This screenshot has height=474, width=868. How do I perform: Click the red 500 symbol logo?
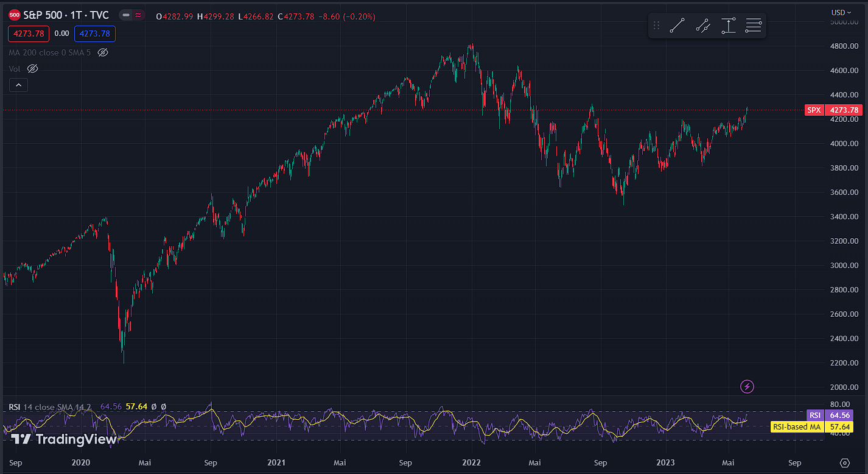point(14,15)
